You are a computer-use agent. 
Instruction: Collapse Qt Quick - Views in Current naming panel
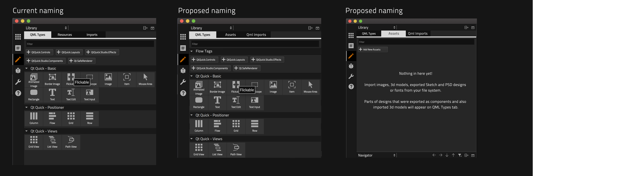tap(26, 131)
